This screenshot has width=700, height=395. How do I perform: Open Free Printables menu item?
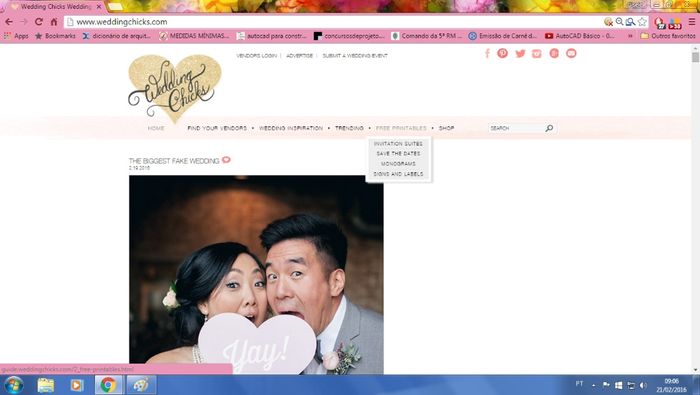pyautogui.click(x=401, y=128)
